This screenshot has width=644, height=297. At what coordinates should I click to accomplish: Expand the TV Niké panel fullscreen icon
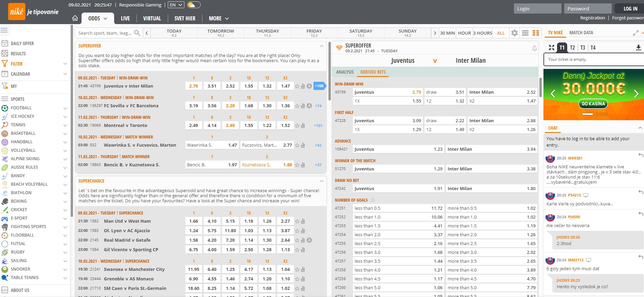coord(636,33)
